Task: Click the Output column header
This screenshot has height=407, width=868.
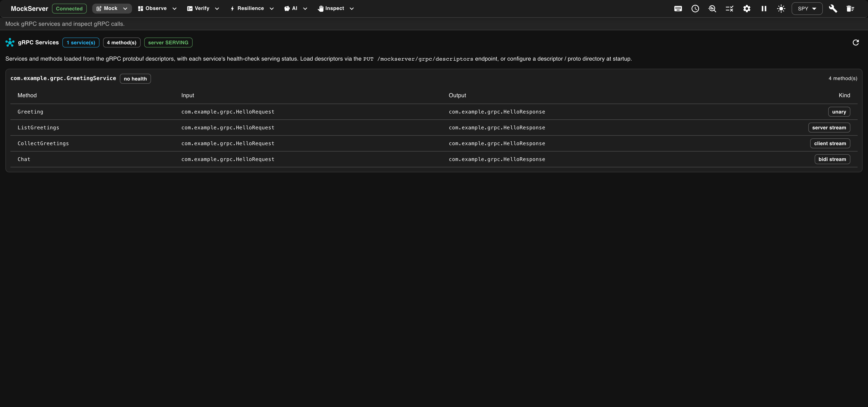Action: coord(457,95)
